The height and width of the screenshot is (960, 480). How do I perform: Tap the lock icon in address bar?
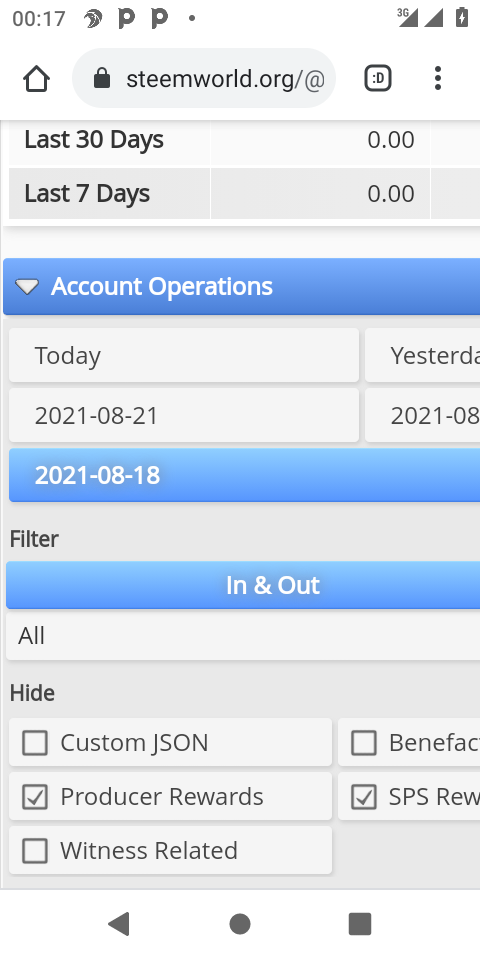tap(102, 78)
